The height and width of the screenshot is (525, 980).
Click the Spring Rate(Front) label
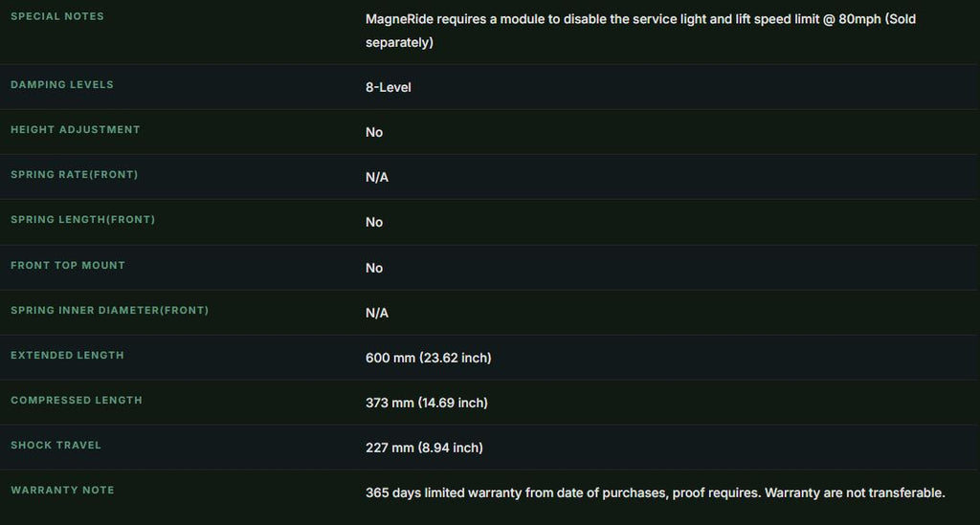(75, 174)
